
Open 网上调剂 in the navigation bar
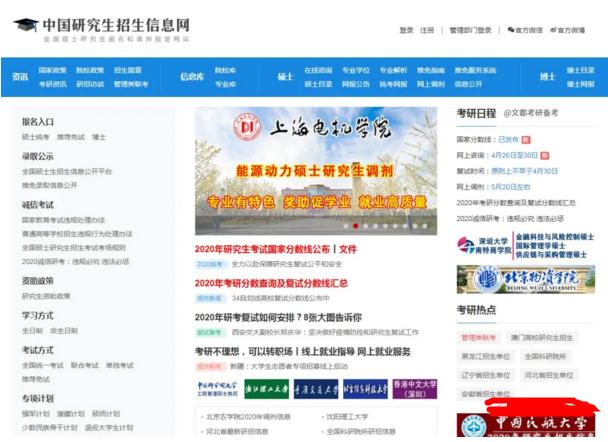[x=431, y=84]
